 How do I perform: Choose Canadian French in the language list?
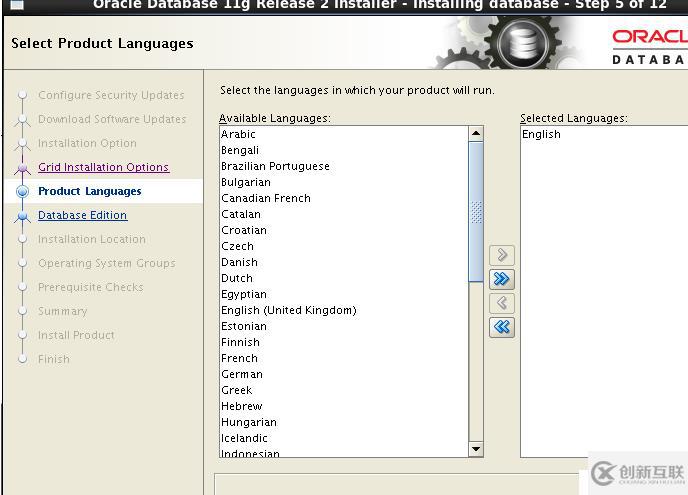[x=266, y=198]
